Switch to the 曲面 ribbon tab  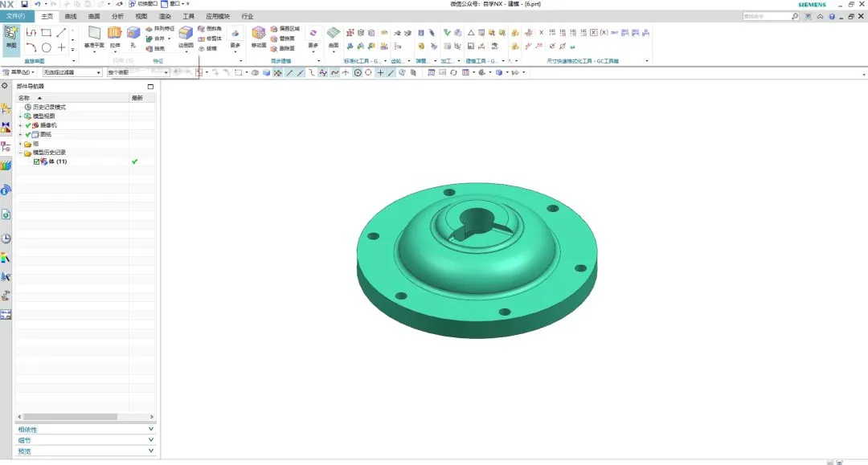coord(94,17)
